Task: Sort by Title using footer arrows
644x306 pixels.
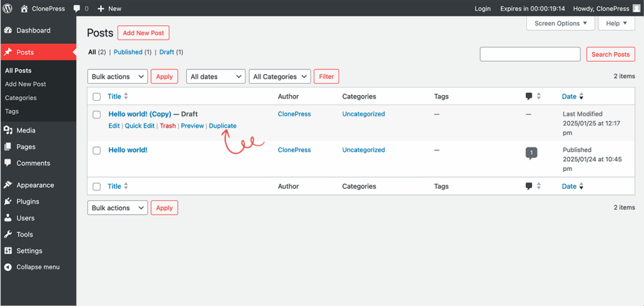Action: pos(126,186)
